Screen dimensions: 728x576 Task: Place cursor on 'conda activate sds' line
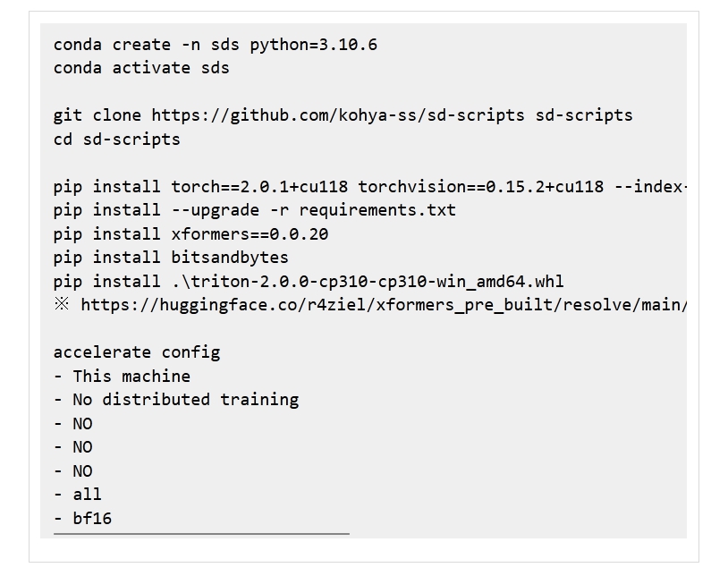pos(141,68)
